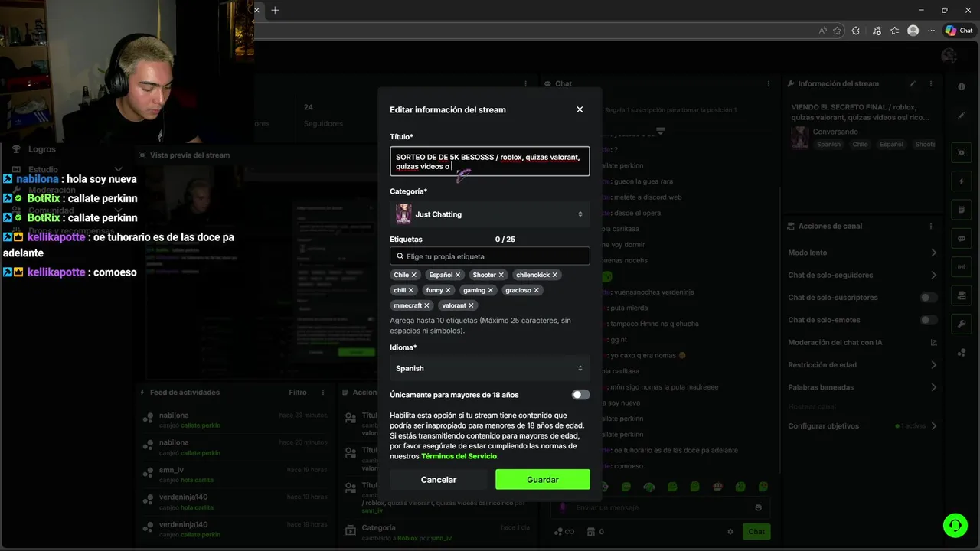The width and height of the screenshot is (980, 551).
Task: Toggle Chat de solo-emotes switch
Action: tap(928, 320)
